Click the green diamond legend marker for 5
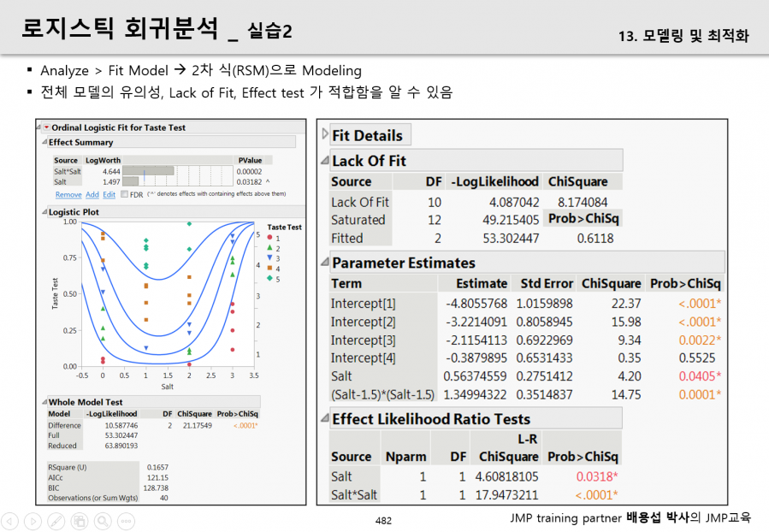Screen dimensions: 769x532 pos(269,279)
